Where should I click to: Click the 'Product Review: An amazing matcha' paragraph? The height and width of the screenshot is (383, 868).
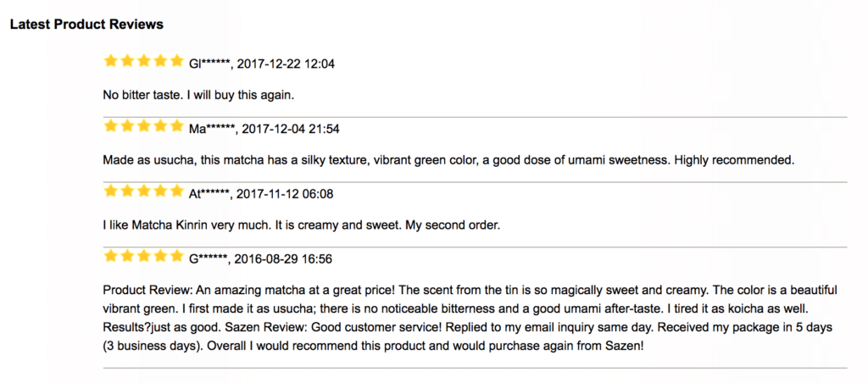pos(470,319)
